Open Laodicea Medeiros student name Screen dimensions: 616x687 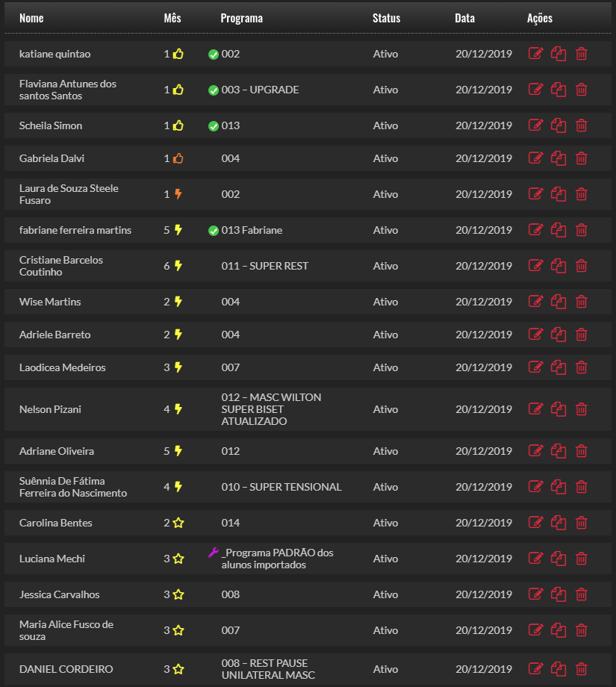coord(63,367)
